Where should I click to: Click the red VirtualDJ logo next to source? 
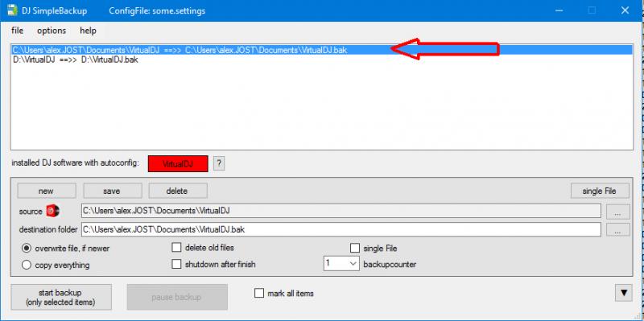coord(53,211)
